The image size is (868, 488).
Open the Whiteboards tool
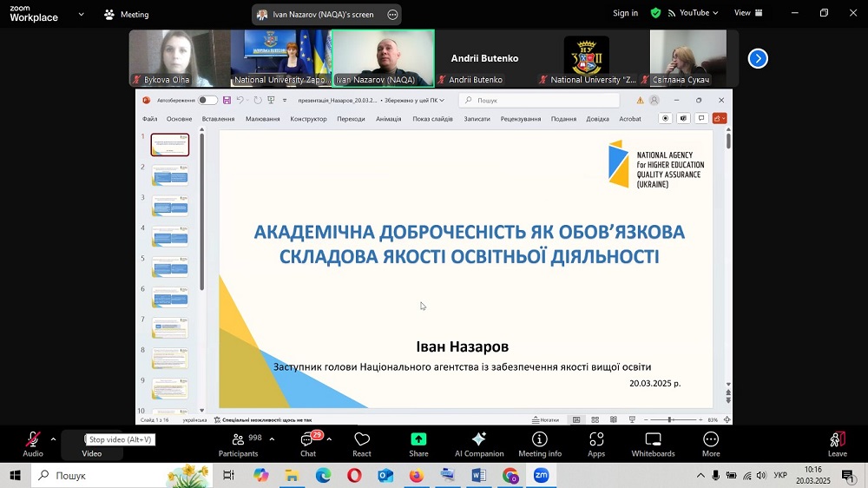click(653, 443)
